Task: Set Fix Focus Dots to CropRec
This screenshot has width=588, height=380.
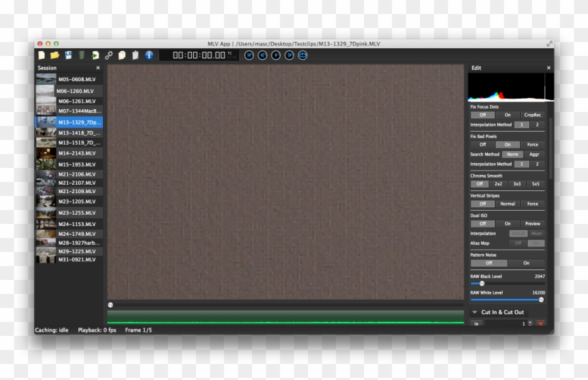Action: (532, 115)
